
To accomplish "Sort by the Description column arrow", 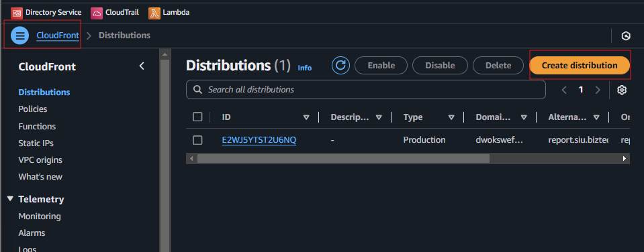I will coord(379,117).
